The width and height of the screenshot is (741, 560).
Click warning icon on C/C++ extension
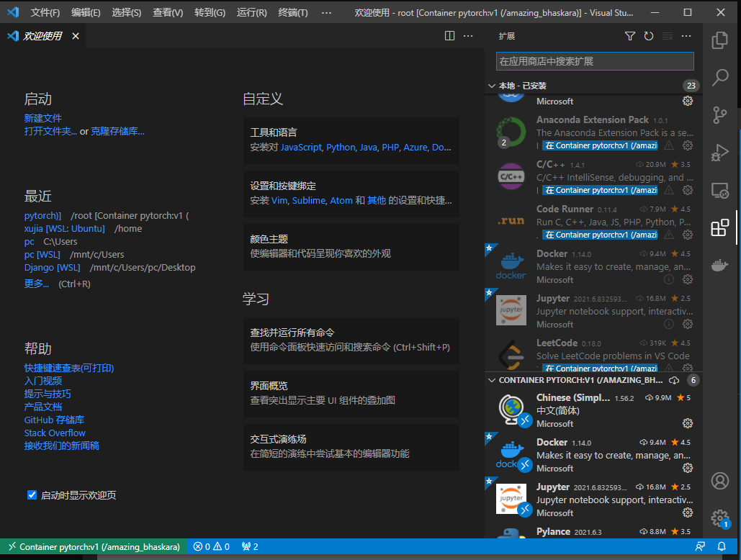coord(669,190)
